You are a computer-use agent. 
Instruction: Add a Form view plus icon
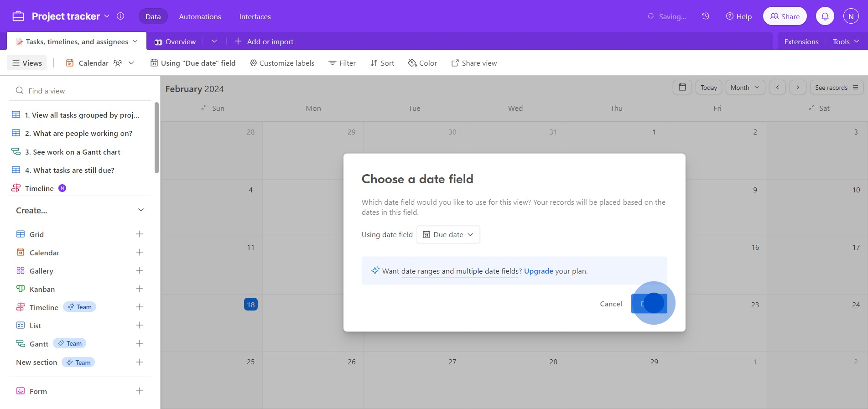pos(140,391)
